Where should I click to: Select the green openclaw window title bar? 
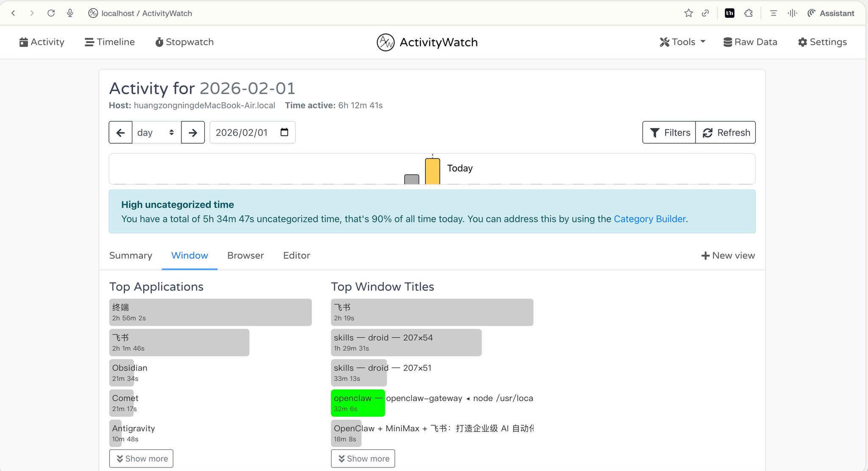pos(358,403)
